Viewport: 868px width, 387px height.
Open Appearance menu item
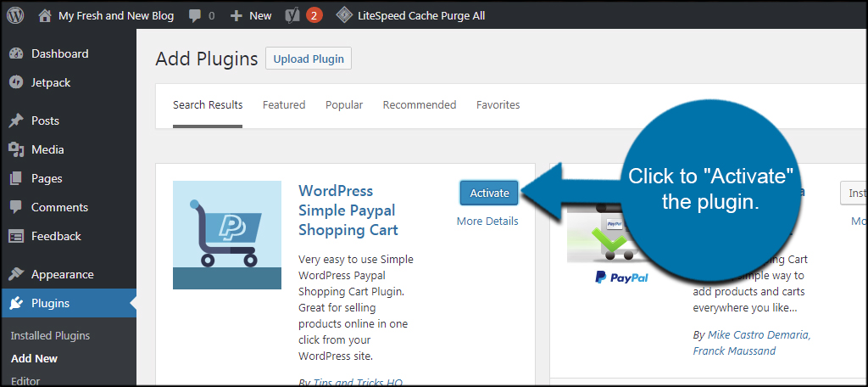point(63,274)
